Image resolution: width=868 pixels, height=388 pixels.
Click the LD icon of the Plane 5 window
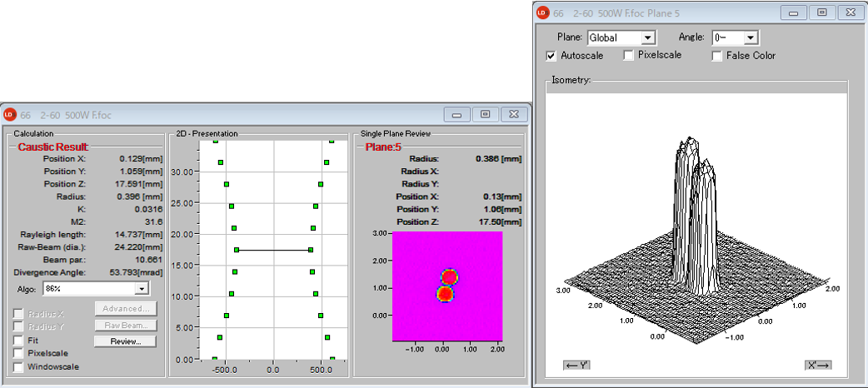(x=542, y=12)
